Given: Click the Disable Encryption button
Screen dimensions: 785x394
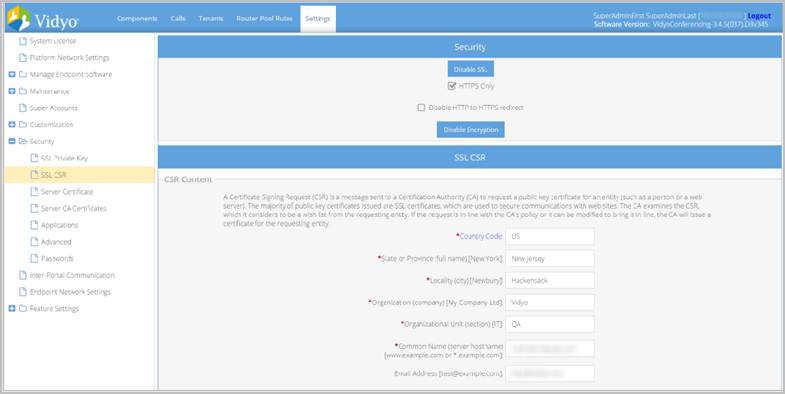Looking at the screenshot, I should click(x=471, y=130).
